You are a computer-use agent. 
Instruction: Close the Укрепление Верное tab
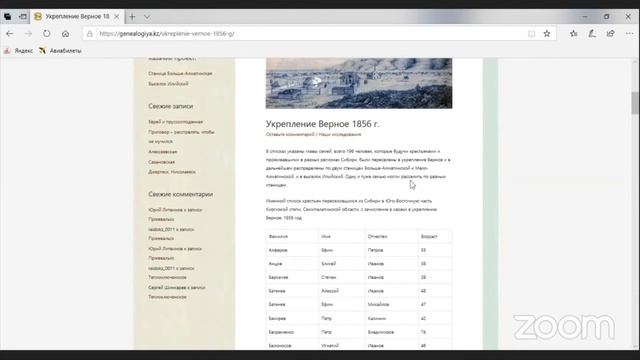tap(116, 17)
